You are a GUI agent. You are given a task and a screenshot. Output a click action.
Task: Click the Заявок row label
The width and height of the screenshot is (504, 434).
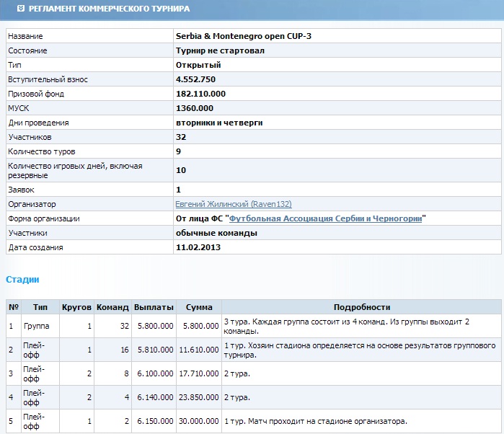(21, 190)
